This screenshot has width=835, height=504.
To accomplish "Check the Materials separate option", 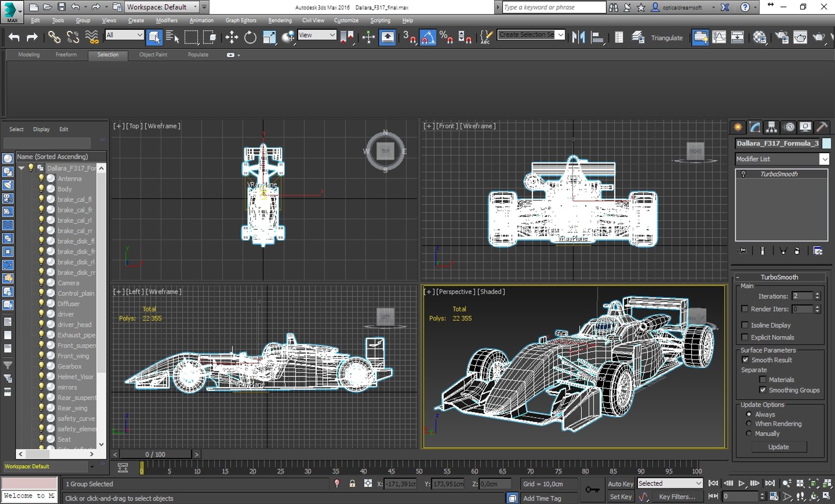I will coord(763,379).
